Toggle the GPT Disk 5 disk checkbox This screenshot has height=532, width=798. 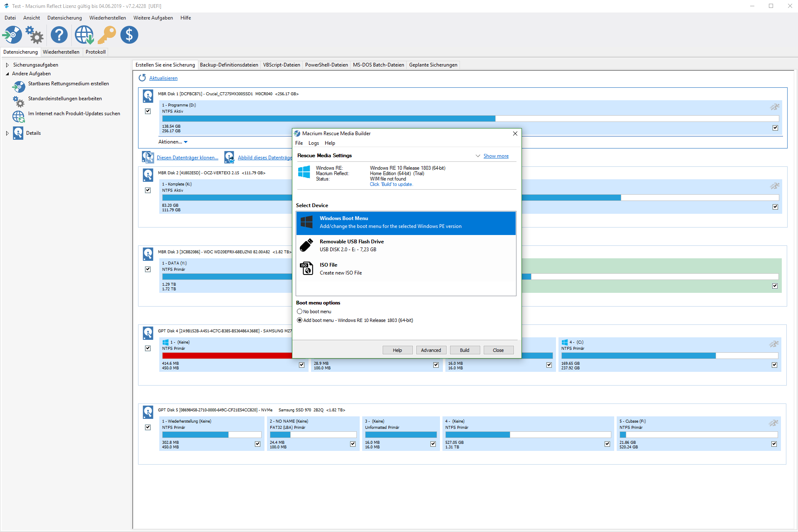[x=148, y=427]
